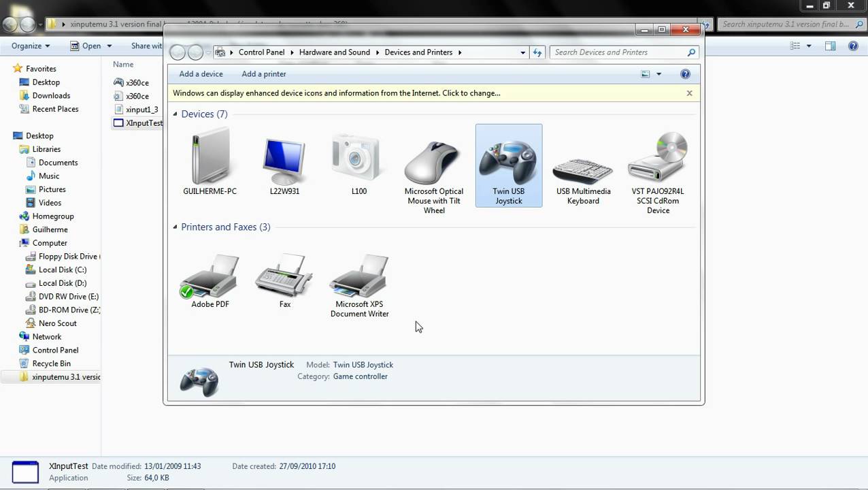Open the Organize dropdown menu
868x490 pixels.
[x=31, y=46]
